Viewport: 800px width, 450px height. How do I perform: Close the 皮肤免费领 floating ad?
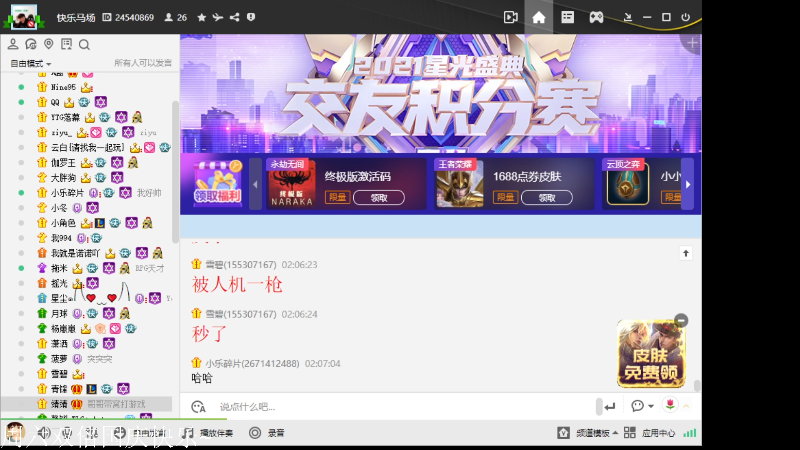coord(681,320)
